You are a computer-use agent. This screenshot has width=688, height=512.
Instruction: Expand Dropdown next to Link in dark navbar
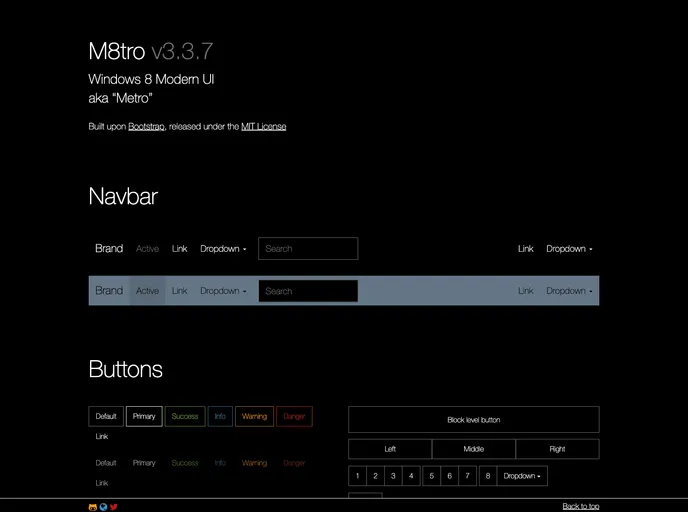569,249
